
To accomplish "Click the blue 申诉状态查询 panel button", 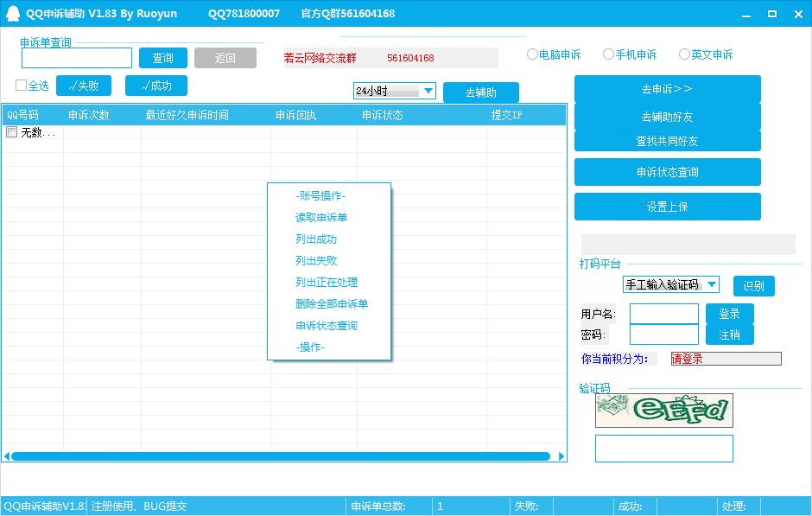I will point(667,172).
